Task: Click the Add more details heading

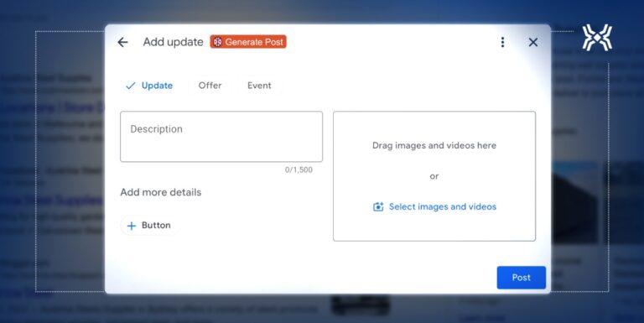Action: coord(161,192)
